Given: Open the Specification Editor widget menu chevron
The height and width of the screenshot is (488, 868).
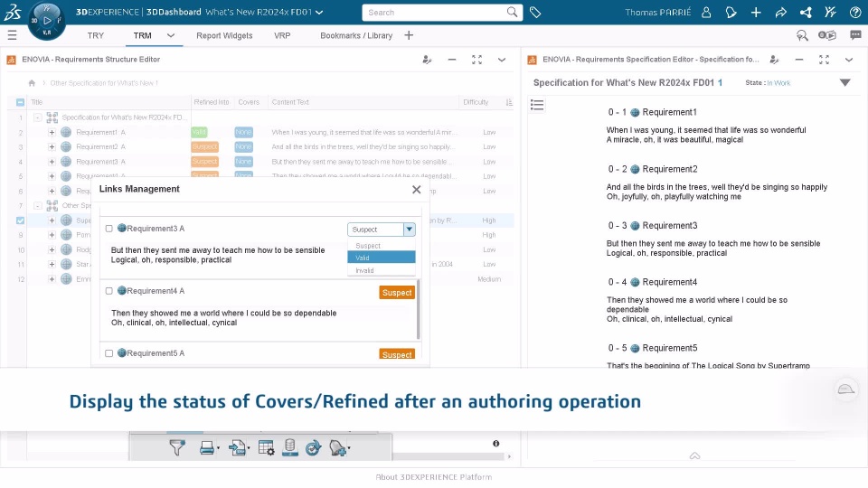Looking at the screenshot, I should click(x=849, y=60).
